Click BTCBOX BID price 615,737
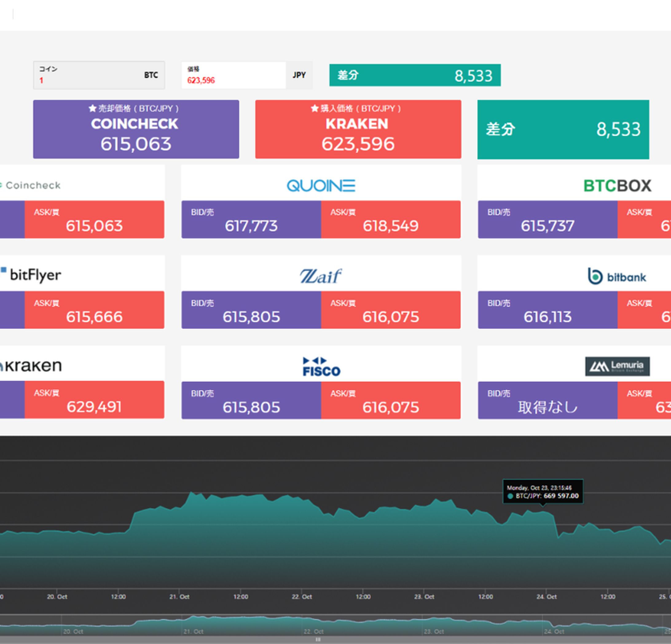Image resolution: width=671 pixels, height=644 pixels. click(x=548, y=219)
